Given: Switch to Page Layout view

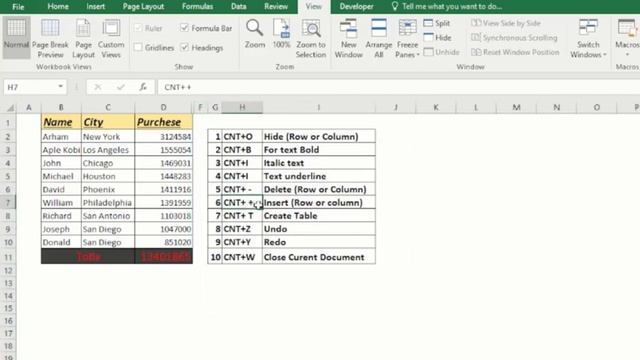Looking at the screenshot, I should [83, 38].
